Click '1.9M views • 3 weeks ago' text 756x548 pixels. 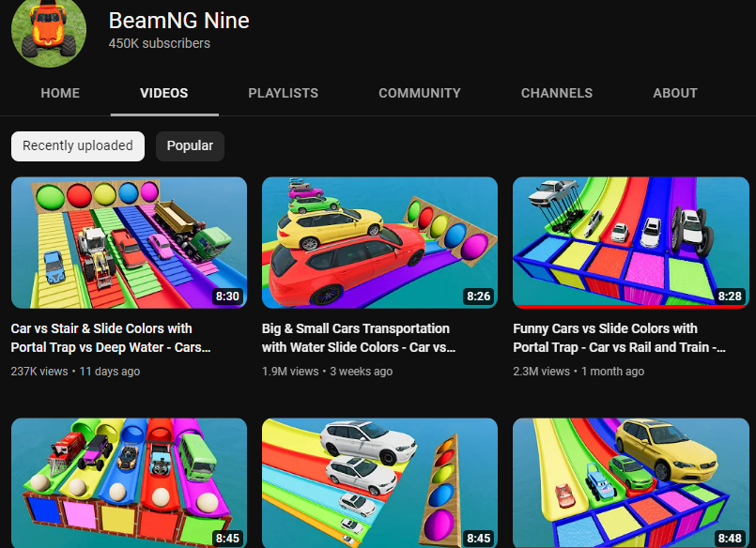[327, 372]
